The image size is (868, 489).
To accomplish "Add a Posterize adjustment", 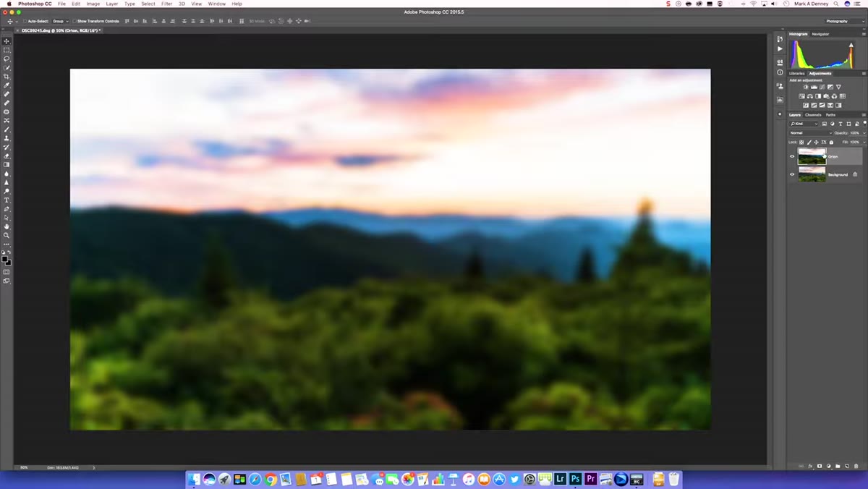I will (x=814, y=105).
